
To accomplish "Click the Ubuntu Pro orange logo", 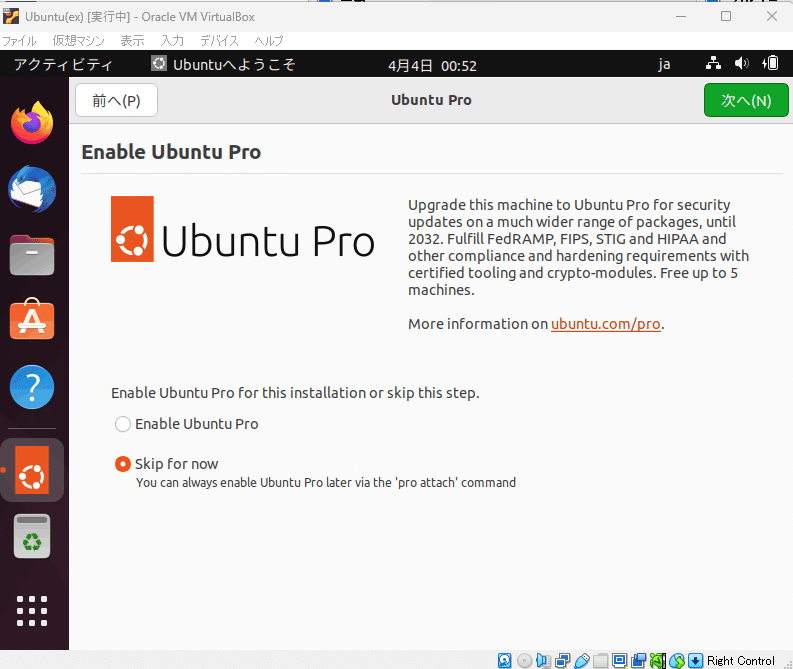I will 133,229.
